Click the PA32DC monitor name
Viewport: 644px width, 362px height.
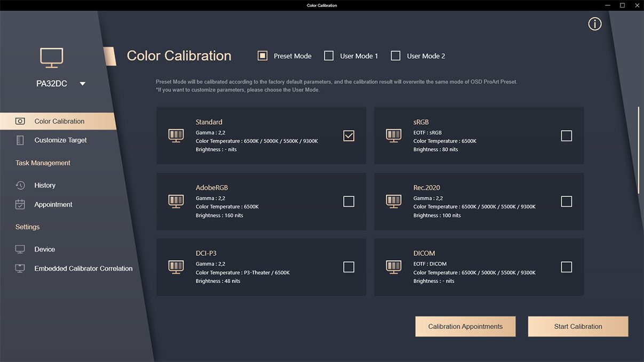(52, 84)
